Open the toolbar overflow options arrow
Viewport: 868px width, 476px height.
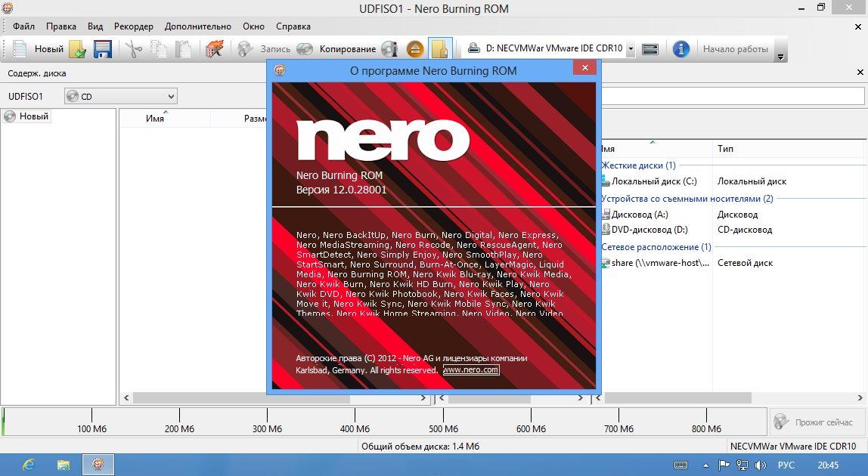(x=780, y=57)
